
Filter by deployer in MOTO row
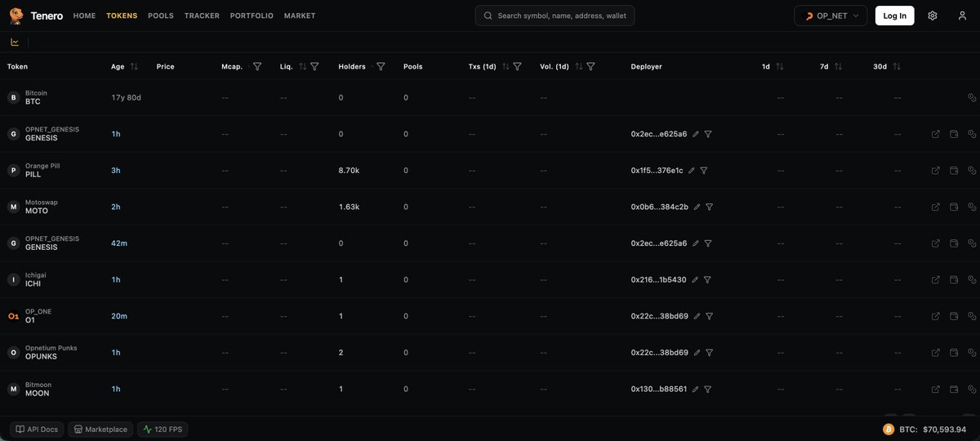[x=709, y=207]
